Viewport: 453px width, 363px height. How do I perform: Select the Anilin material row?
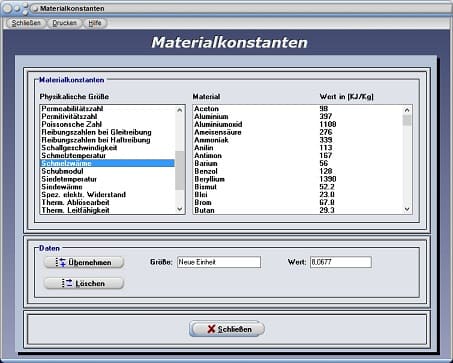298,148
